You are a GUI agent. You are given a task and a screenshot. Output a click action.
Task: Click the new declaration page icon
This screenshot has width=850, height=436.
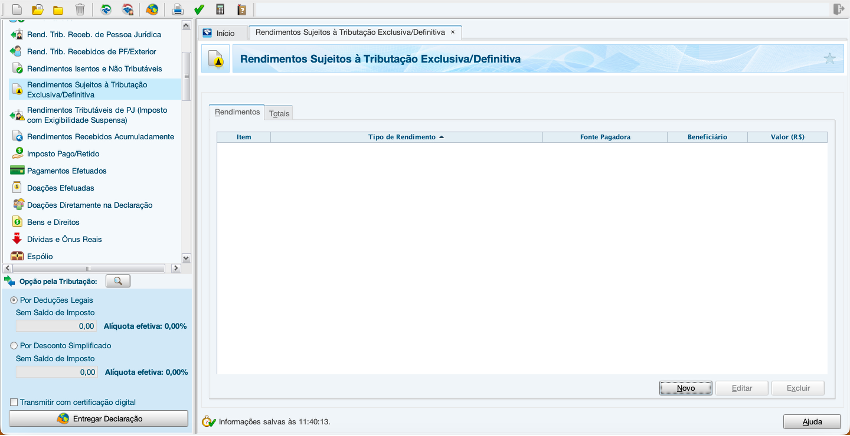pos(17,9)
